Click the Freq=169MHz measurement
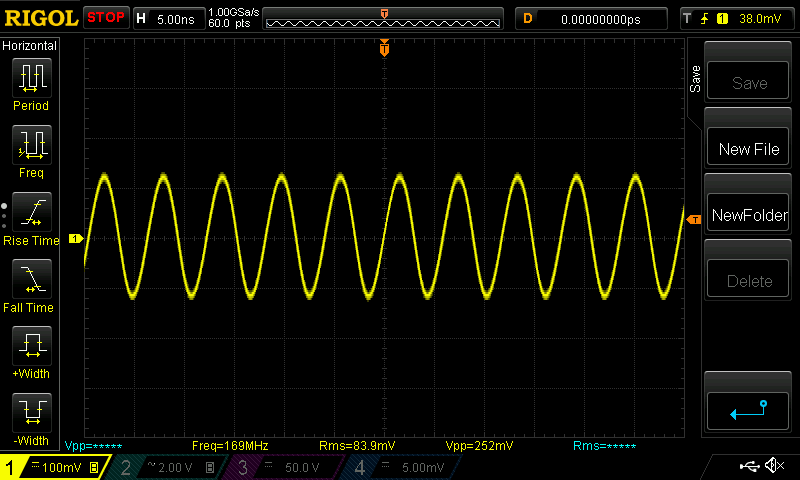 click(x=230, y=446)
